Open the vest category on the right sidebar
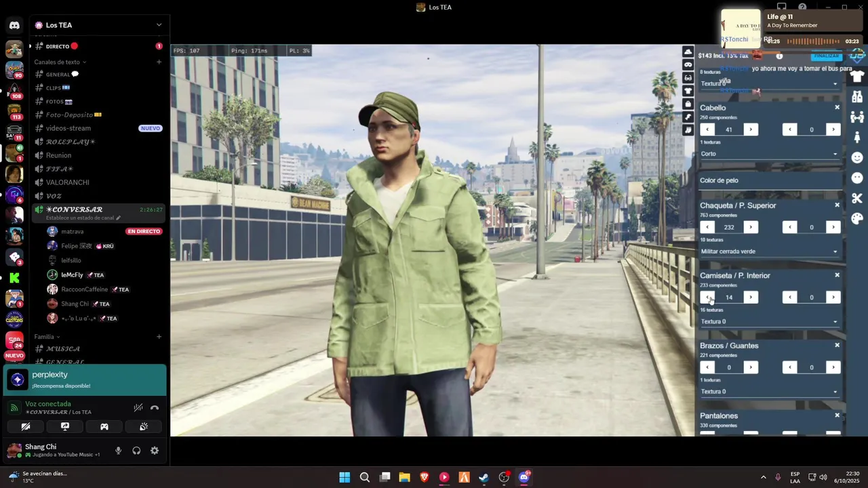Screen dimensions: 868x488 (857, 96)
